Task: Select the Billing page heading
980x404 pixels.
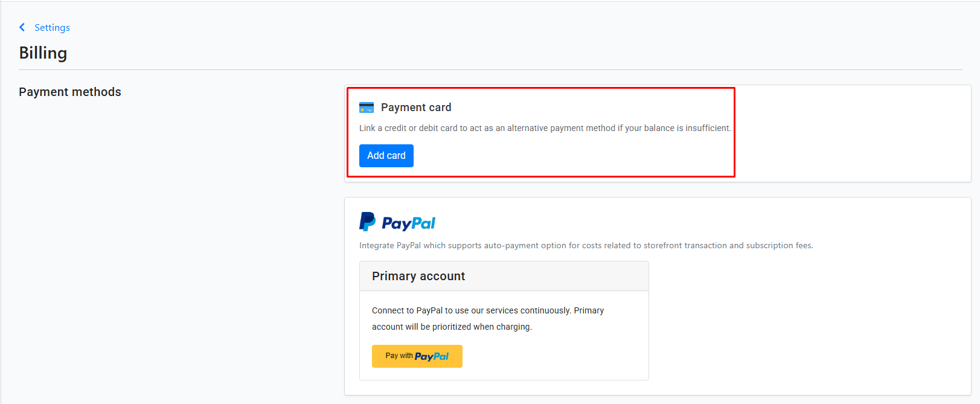Action: pos(43,53)
